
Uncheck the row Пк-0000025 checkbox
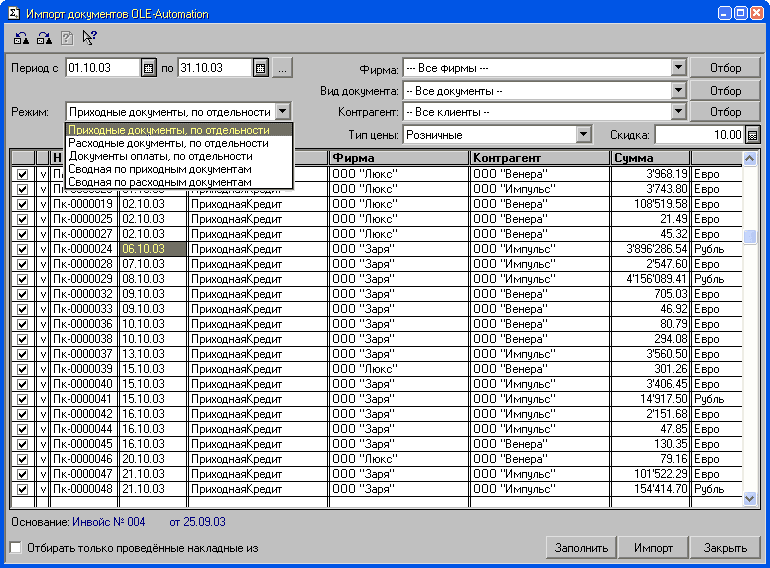coord(22,219)
